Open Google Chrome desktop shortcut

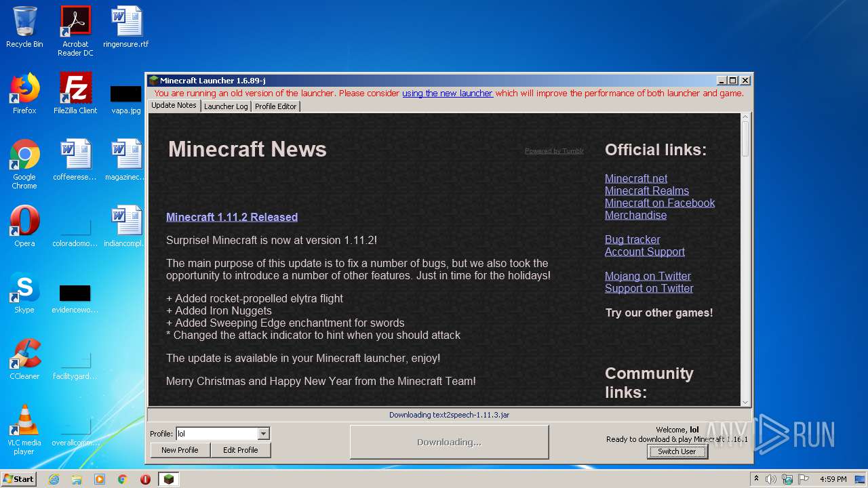pyautogui.click(x=24, y=164)
